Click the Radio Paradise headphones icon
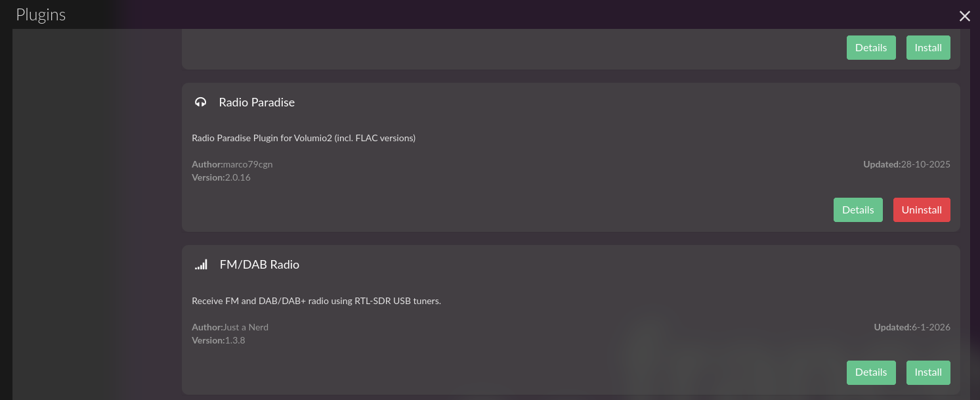The image size is (980, 400). 201,102
